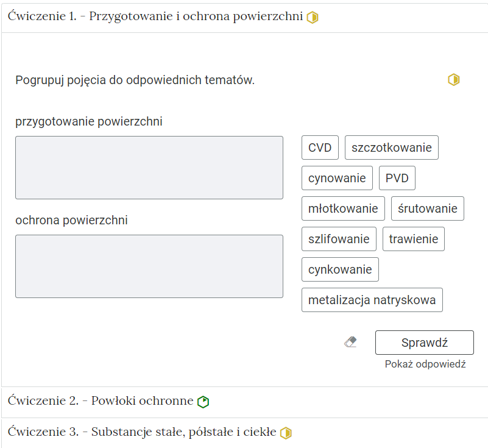Viewport: 488px width, 448px height.
Task: Click the hexagon icon for Ćwiczenie 3
Action: pos(286,432)
